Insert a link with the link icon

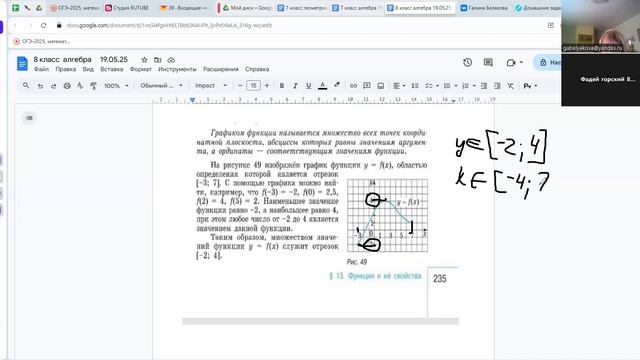353,86
